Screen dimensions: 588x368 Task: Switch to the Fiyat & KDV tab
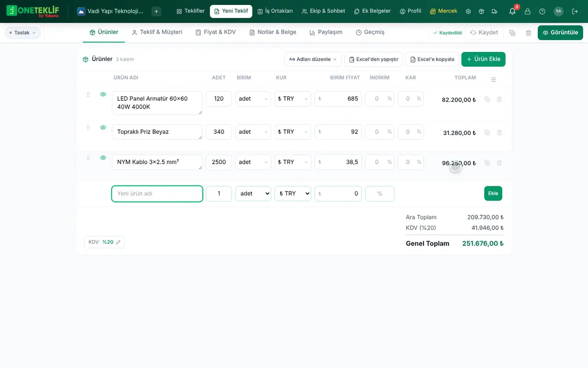pyautogui.click(x=215, y=32)
